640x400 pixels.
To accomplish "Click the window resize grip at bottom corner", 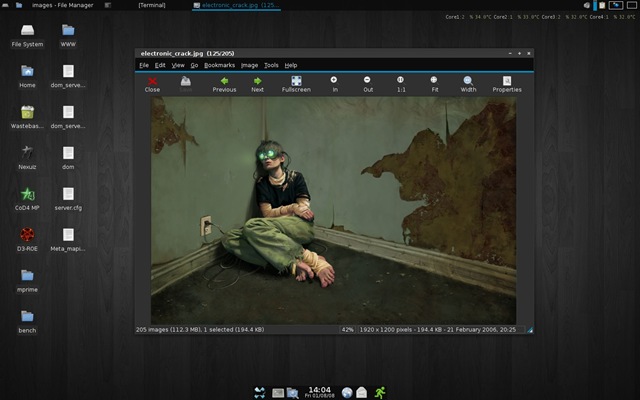I will point(530,330).
